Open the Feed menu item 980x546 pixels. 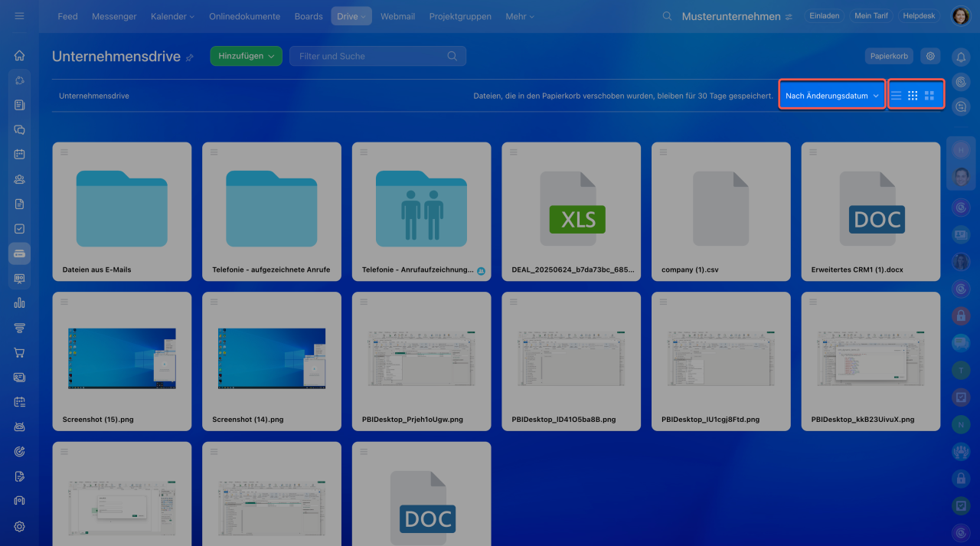tap(67, 16)
